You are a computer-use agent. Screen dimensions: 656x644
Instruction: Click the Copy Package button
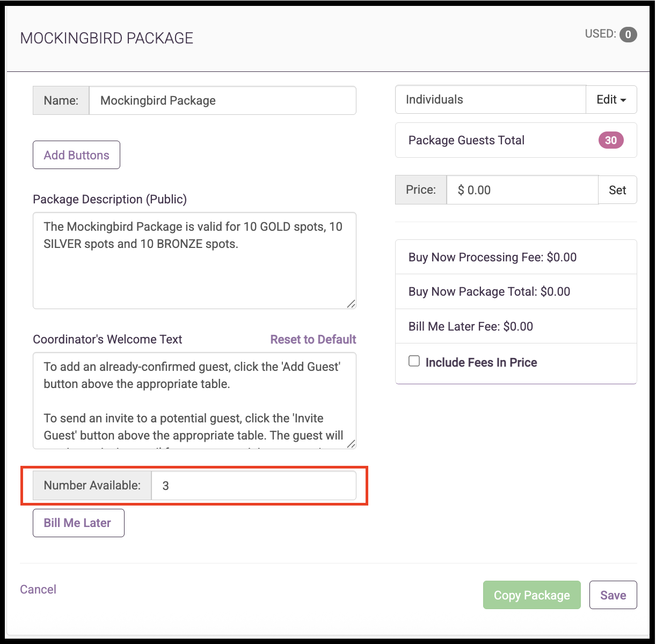(532, 595)
